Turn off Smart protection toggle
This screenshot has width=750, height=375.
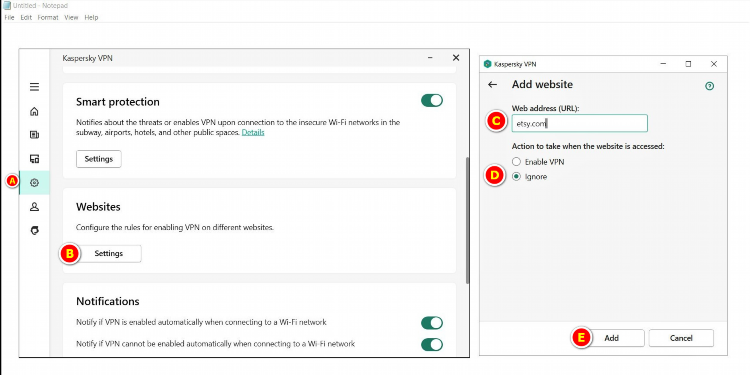431,100
